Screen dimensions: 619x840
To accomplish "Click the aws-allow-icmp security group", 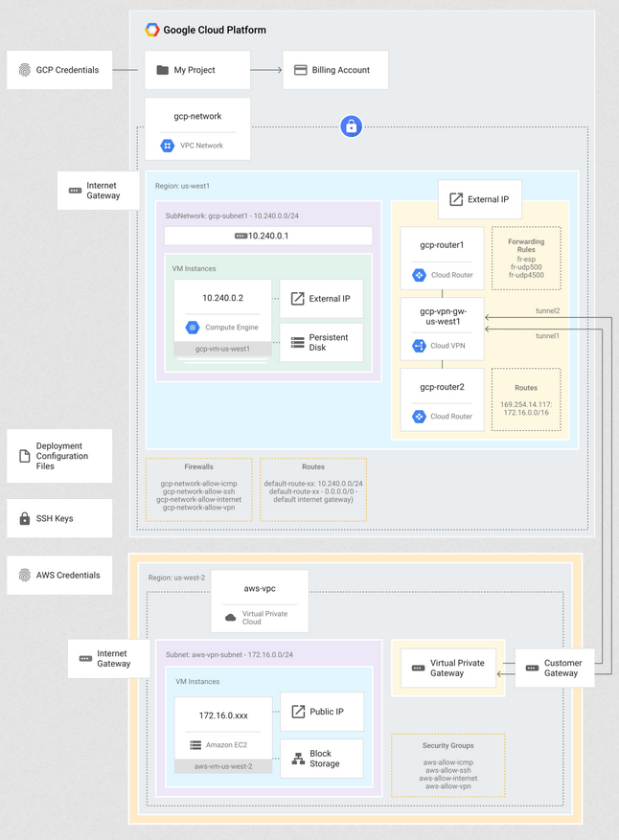I will (x=448, y=762).
